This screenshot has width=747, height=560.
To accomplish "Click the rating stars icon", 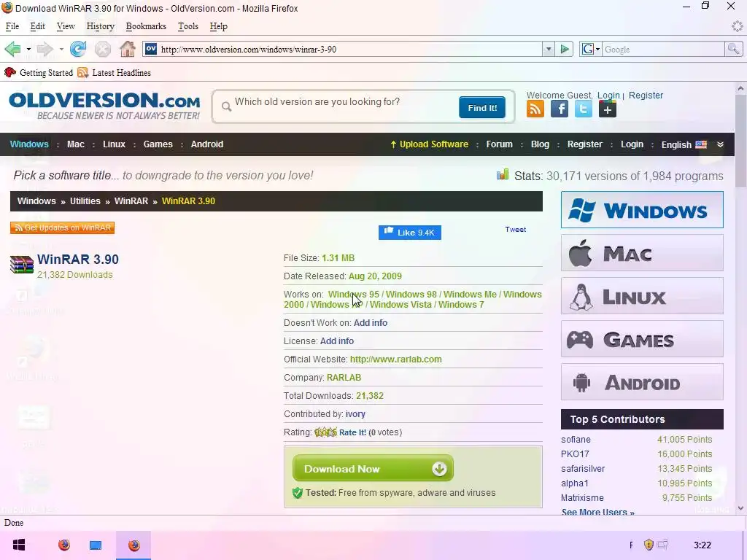I will [x=325, y=432].
